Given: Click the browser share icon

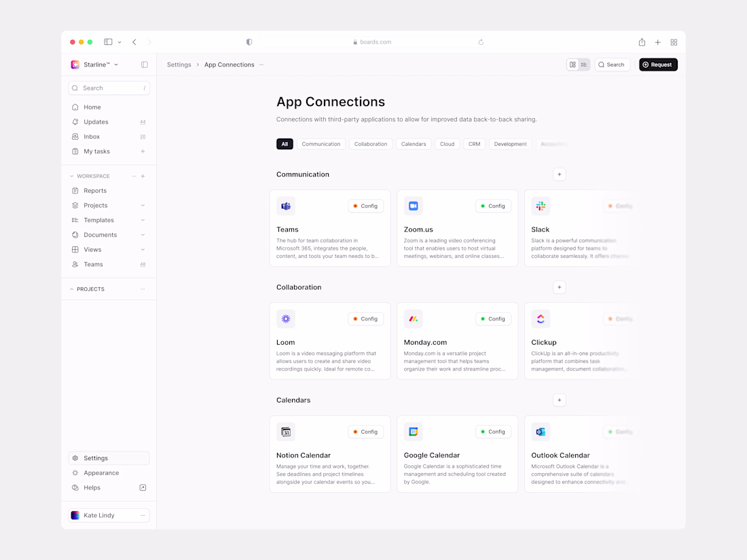Looking at the screenshot, I should pos(642,42).
